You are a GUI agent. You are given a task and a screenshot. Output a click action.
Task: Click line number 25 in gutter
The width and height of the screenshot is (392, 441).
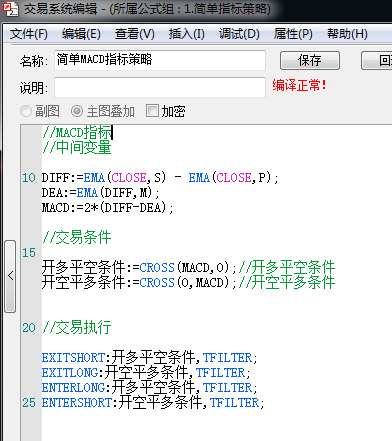click(x=29, y=403)
